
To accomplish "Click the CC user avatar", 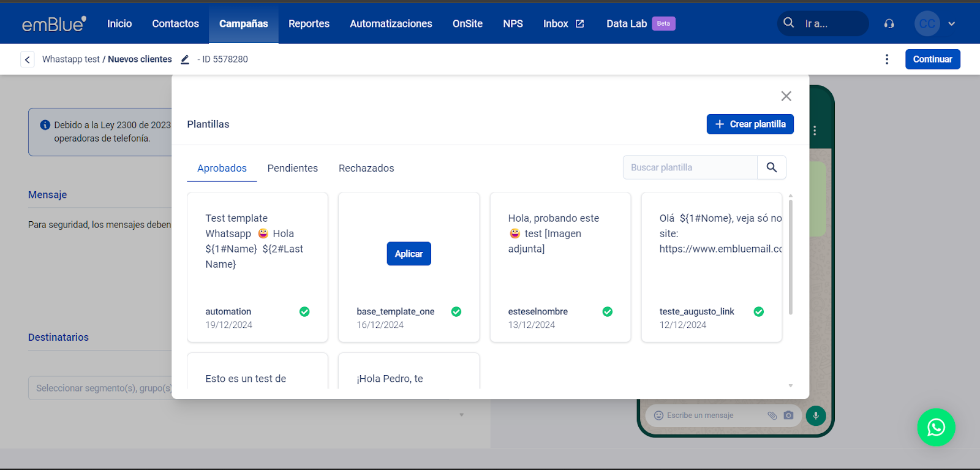I will [927, 24].
